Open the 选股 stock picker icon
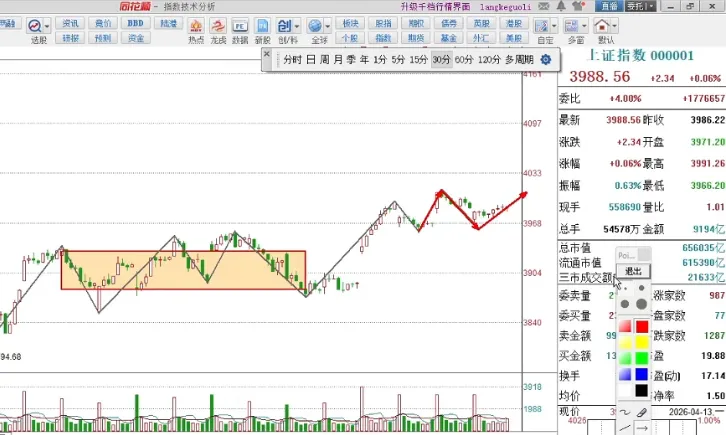This screenshot has width=726, height=435. coord(35,25)
